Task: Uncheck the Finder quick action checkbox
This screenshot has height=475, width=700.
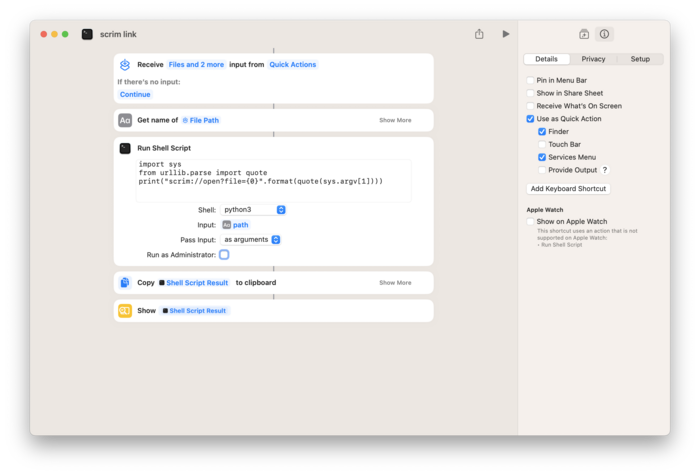Action: [542, 132]
